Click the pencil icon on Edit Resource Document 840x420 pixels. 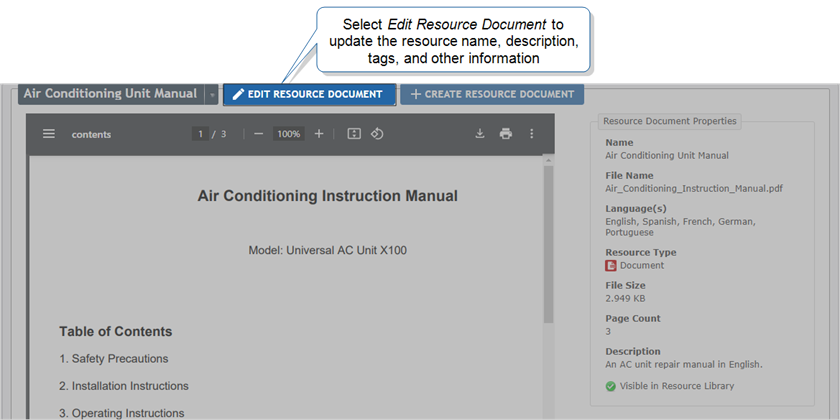point(238,94)
